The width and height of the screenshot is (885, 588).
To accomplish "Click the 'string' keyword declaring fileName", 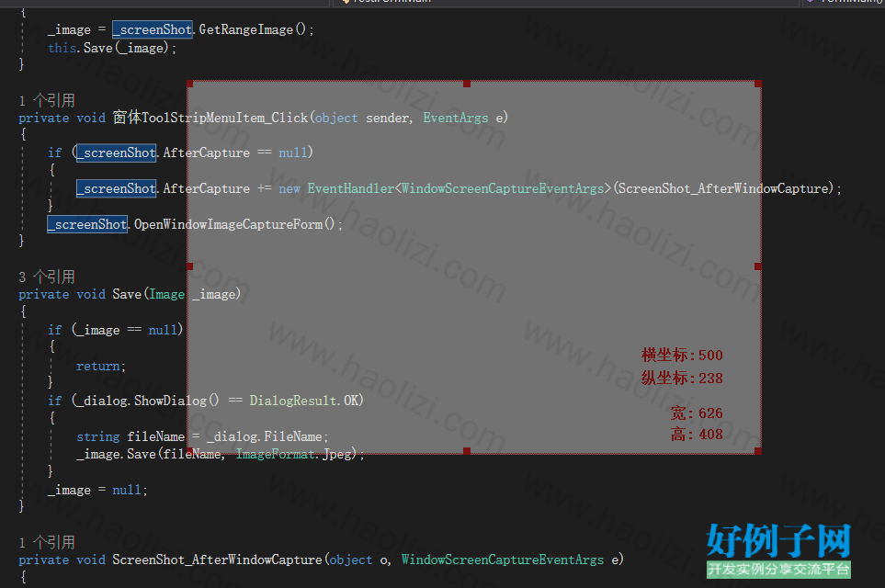I will click(98, 436).
